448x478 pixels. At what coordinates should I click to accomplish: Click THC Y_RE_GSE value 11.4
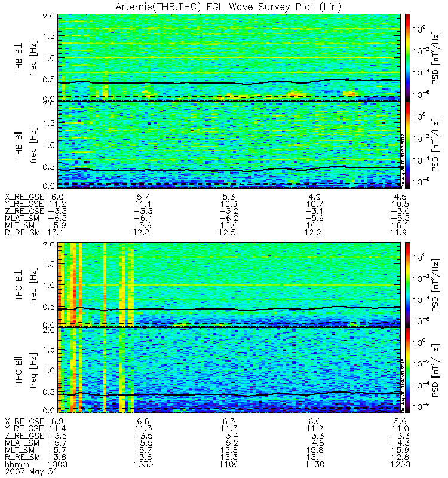click(57, 428)
